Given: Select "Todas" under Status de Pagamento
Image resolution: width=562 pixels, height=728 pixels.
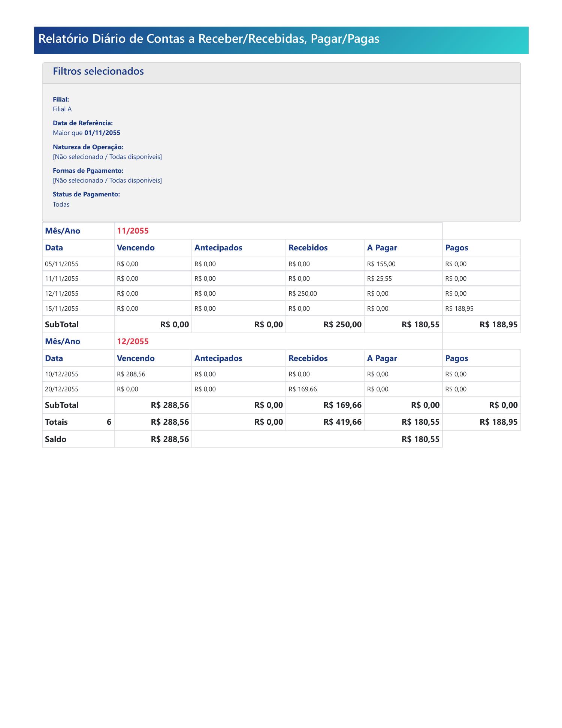Looking at the screenshot, I should [x=61, y=204].
